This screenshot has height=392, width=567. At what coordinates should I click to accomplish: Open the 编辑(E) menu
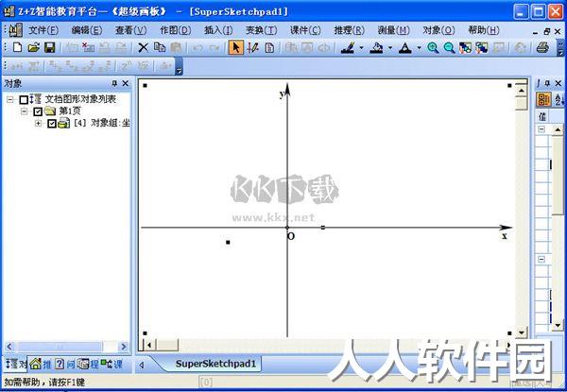point(87,30)
